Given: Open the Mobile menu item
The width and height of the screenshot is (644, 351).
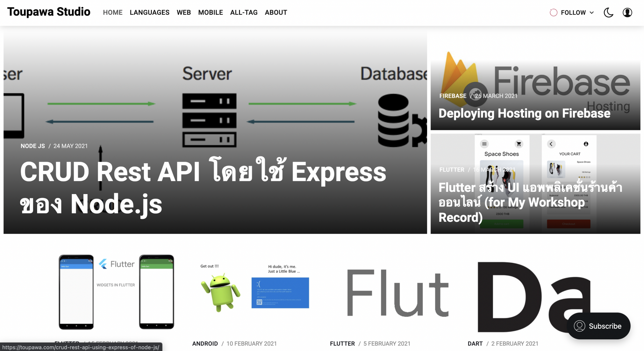Looking at the screenshot, I should coord(210,13).
